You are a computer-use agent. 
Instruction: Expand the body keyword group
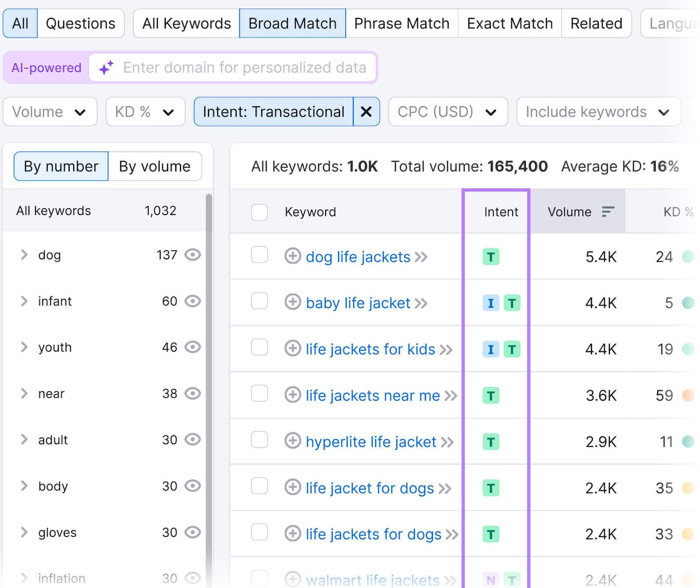tap(24, 486)
